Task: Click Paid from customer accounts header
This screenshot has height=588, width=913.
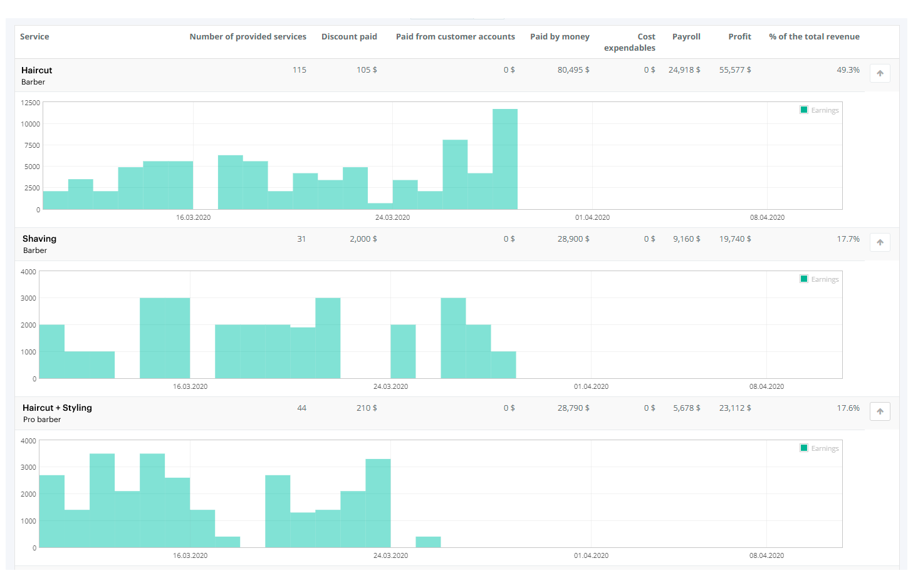Action: [455, 37]
